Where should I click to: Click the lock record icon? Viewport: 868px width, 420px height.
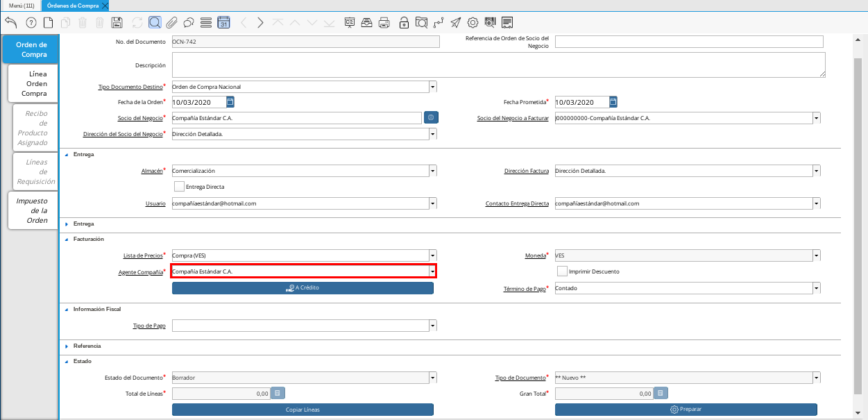click(x=404, y=22)
